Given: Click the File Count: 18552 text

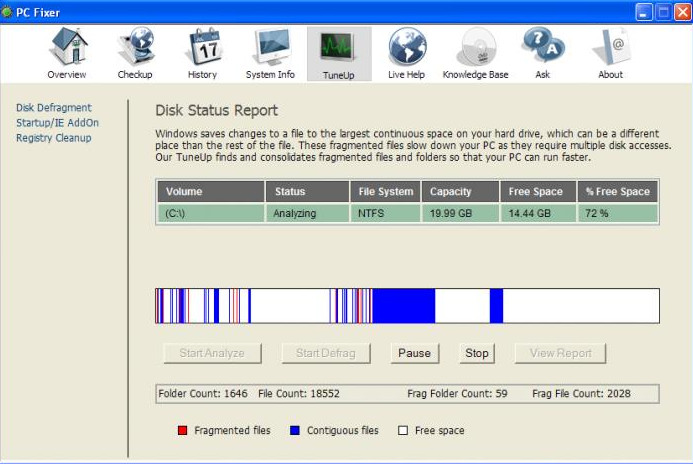Looking at the screenshot, I should pyautogui.click(x=299, y=394).
